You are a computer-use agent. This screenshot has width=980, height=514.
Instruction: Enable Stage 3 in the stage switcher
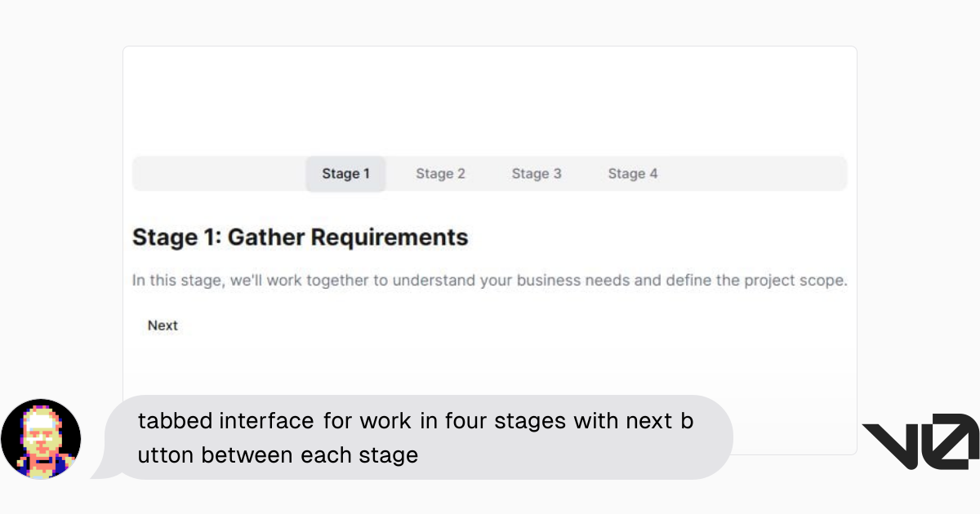point(537,174)
